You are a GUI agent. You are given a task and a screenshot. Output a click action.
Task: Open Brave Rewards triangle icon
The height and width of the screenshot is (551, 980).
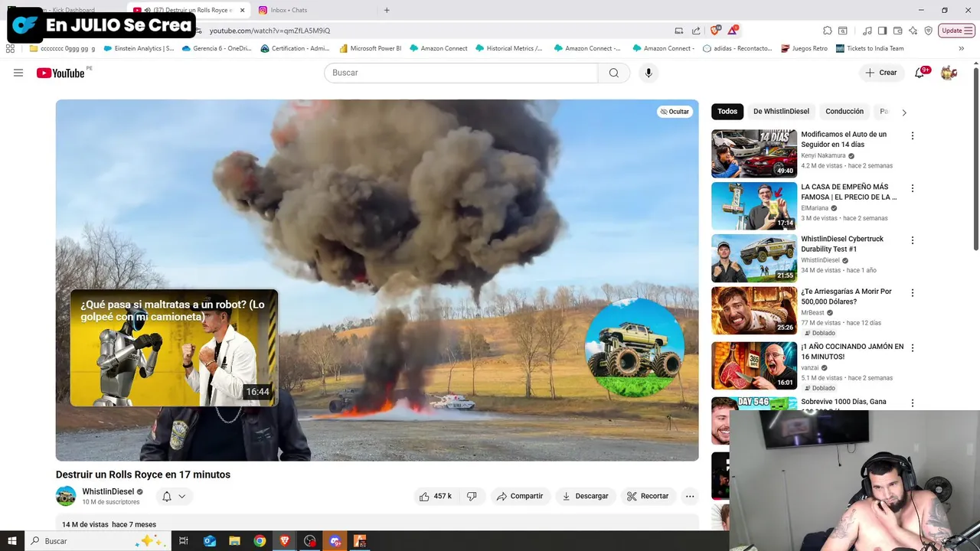click(x=733, y=31)
